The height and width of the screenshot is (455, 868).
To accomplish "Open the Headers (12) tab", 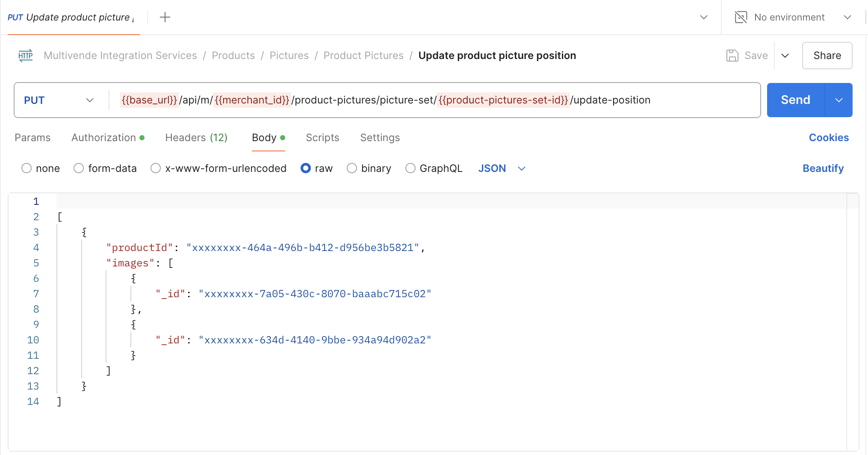I will point(196,138).
